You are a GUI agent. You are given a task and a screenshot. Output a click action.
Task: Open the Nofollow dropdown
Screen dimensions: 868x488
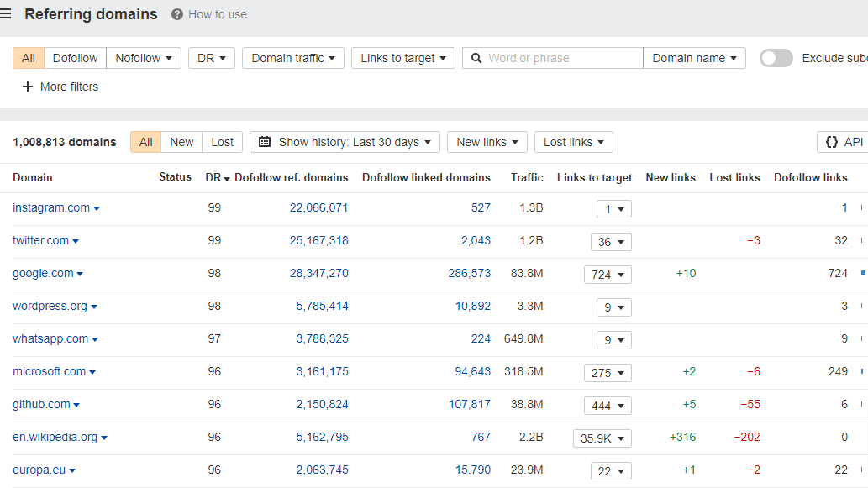pos(144,58)
